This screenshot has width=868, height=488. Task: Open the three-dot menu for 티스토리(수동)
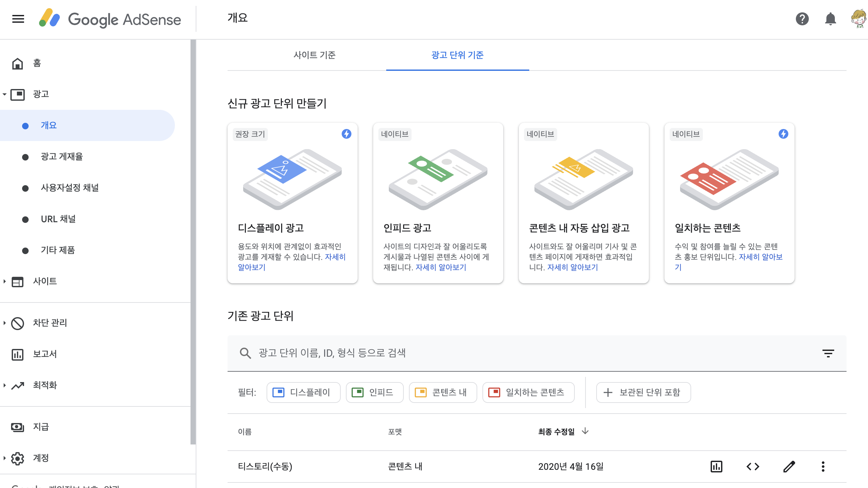(x=823, y=467)
